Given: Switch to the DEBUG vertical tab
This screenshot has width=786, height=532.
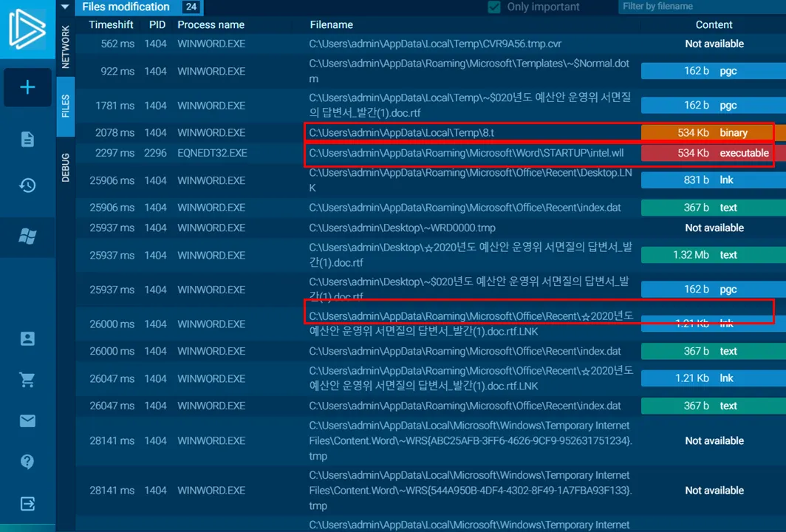Looking at the screenshot, I should click(66, 168).
